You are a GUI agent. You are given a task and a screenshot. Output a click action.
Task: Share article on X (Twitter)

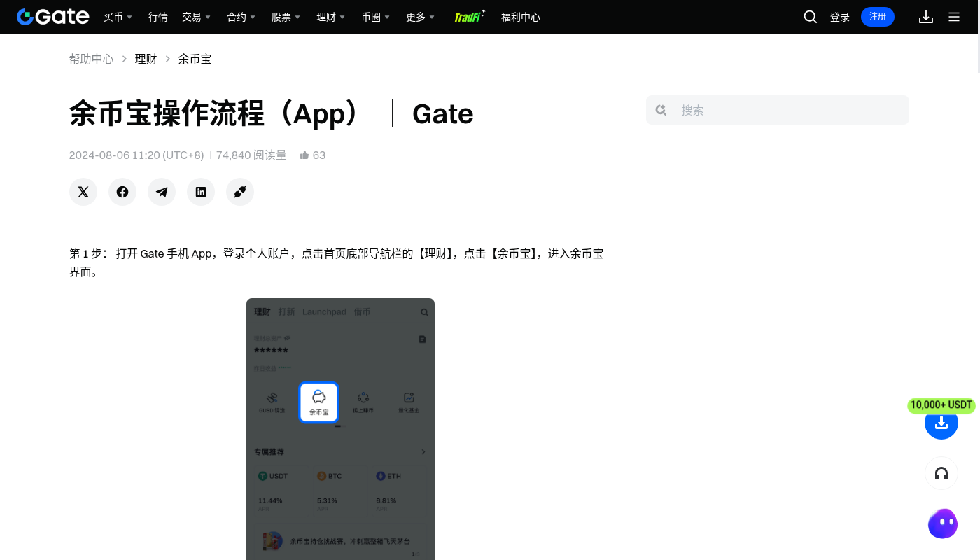[x=83, y=192]
